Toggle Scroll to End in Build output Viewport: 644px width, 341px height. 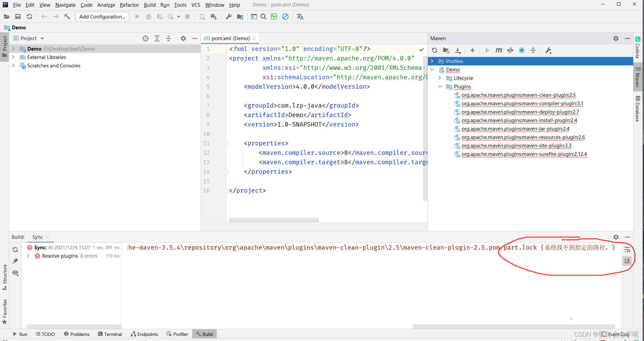(x=627, y=261)
